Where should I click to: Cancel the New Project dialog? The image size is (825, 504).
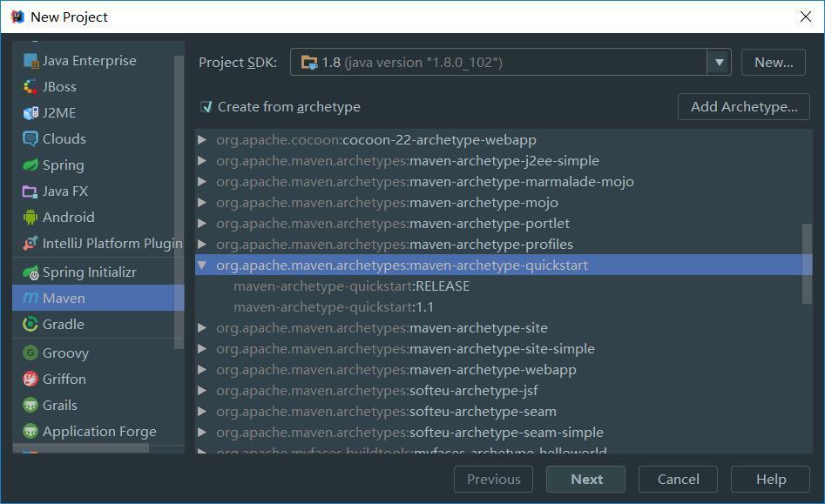pos(678,480)
